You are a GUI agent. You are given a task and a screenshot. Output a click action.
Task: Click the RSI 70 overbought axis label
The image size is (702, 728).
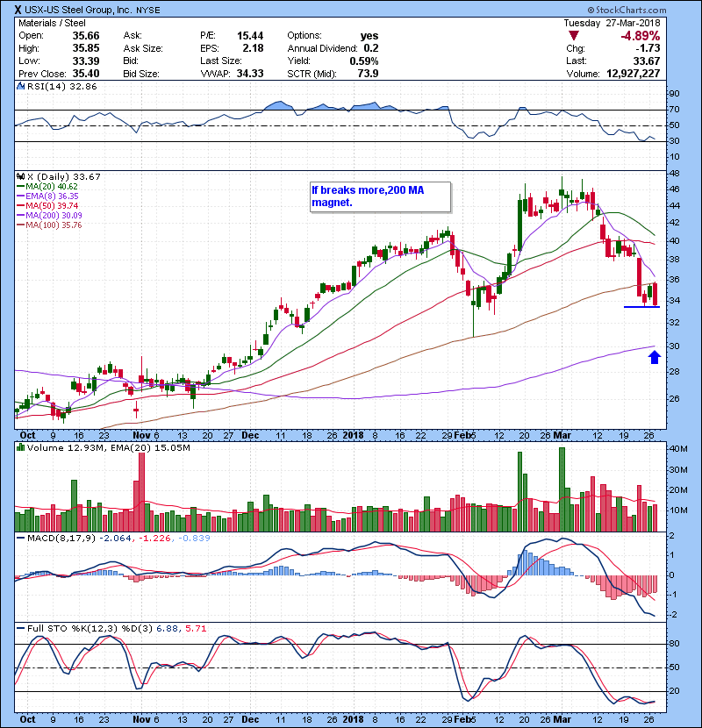pos(674,110)
